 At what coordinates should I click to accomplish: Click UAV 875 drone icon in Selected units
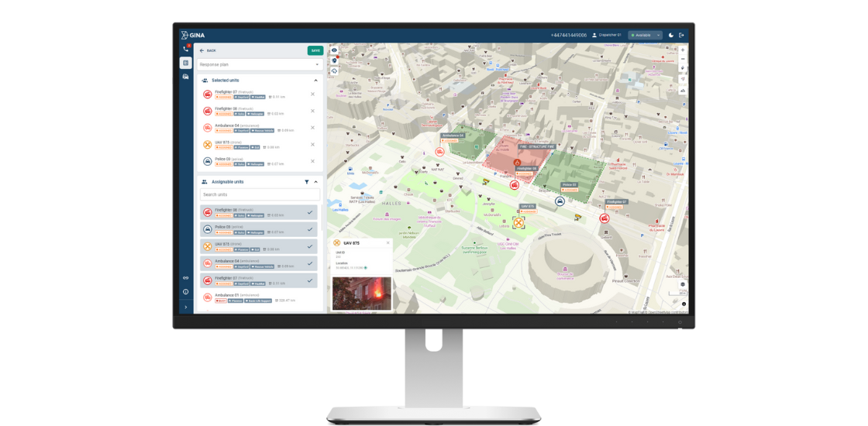(x=208, y=144)
